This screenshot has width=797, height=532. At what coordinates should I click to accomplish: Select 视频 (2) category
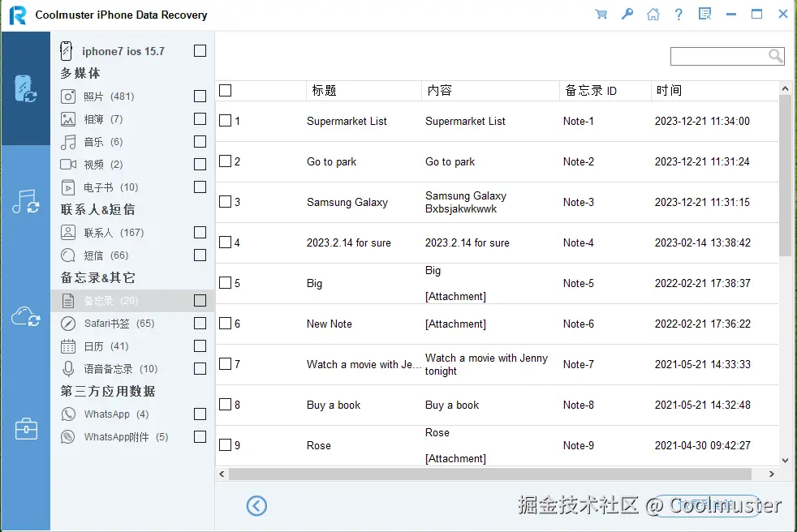[132, 165]
